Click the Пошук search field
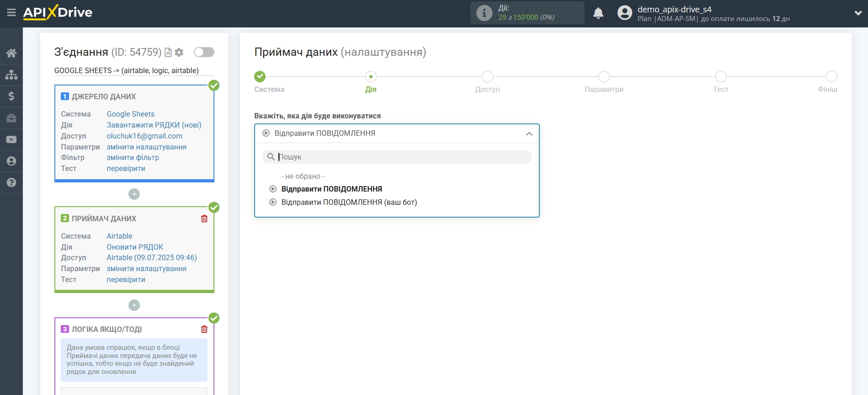The image size is (868, 395). pyautogui.click(x=397, y=157)
